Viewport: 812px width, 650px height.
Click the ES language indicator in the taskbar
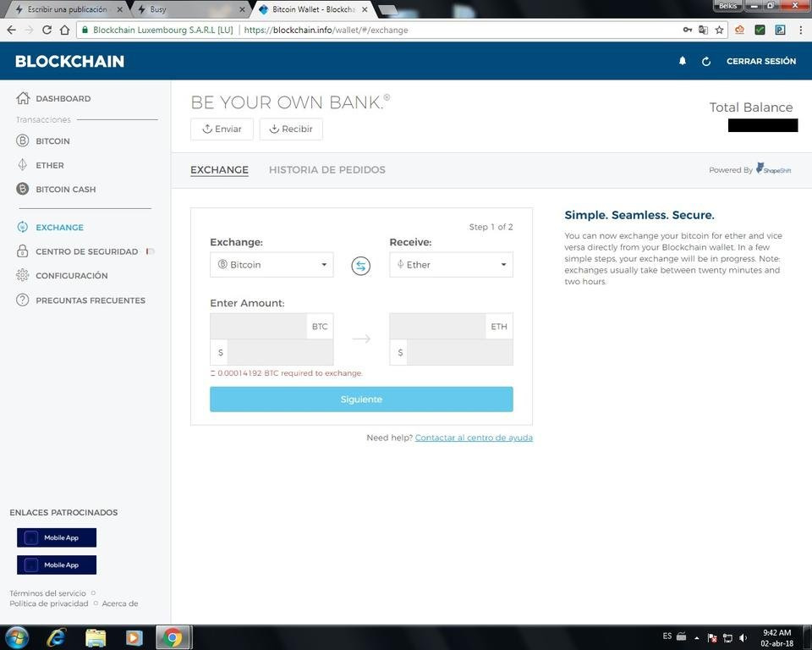coord(667,636)
